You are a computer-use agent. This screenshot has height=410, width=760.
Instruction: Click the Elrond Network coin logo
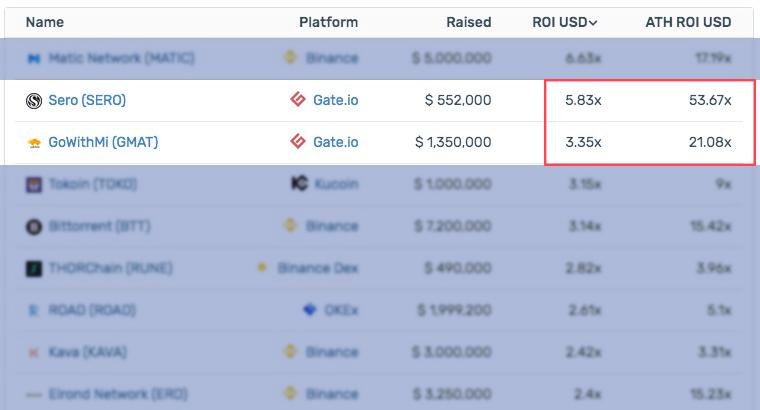click(x=33, y=394)
